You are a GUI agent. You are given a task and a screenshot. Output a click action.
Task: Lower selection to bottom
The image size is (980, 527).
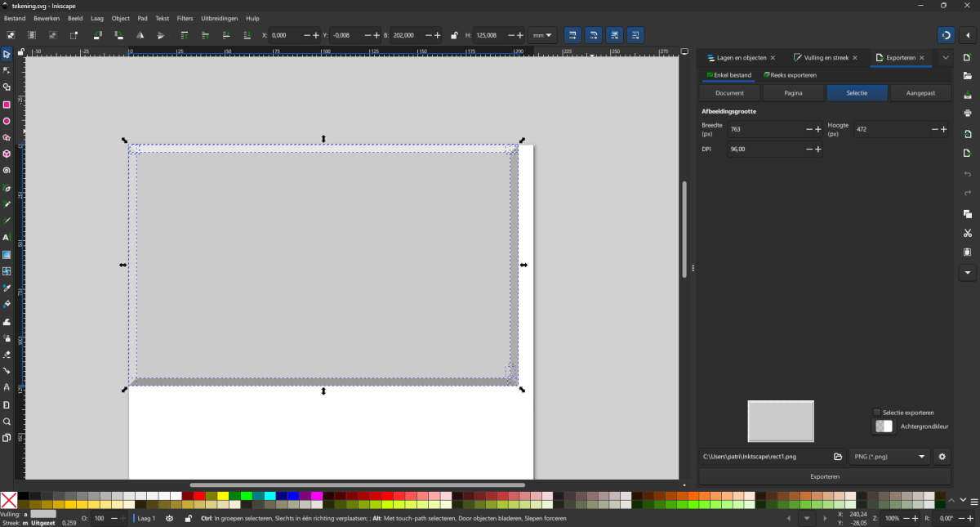pos(246,35)
